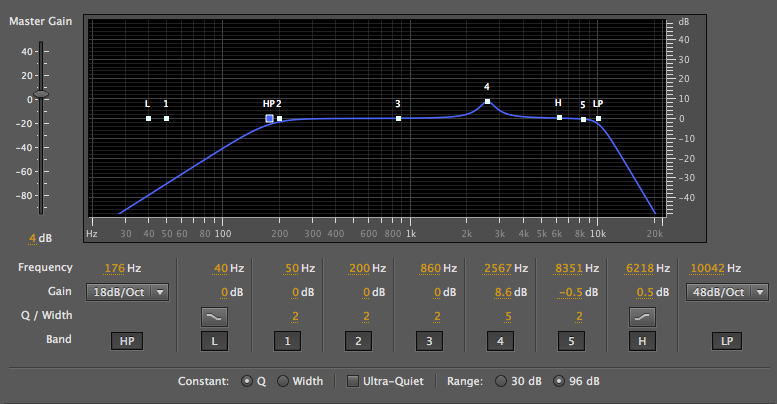The height and width of the screenshot is (404, 777).
Task: Toggle the LP band button
Action: coord(727,341)
